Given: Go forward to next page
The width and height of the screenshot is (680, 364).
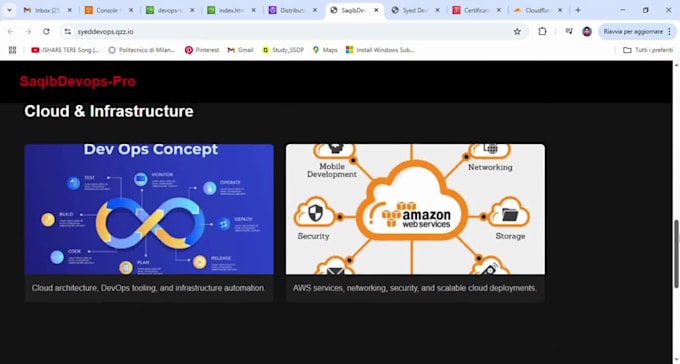Looking at the screenshot, I should (x=28, y=32).
